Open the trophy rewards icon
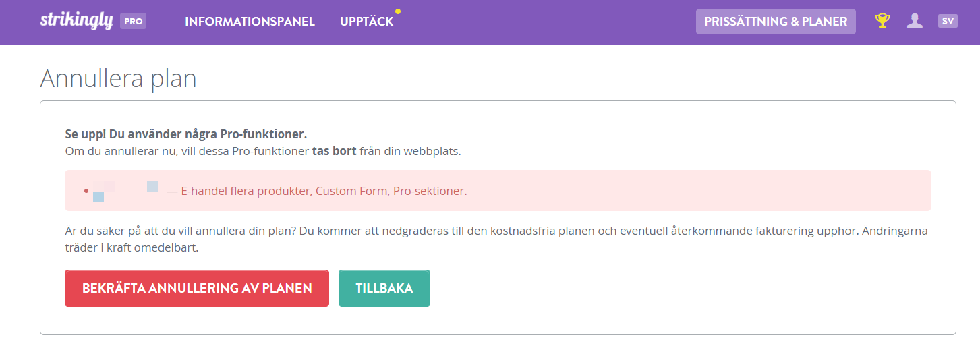This screenshot has height=352, width=980. (882, 21)
